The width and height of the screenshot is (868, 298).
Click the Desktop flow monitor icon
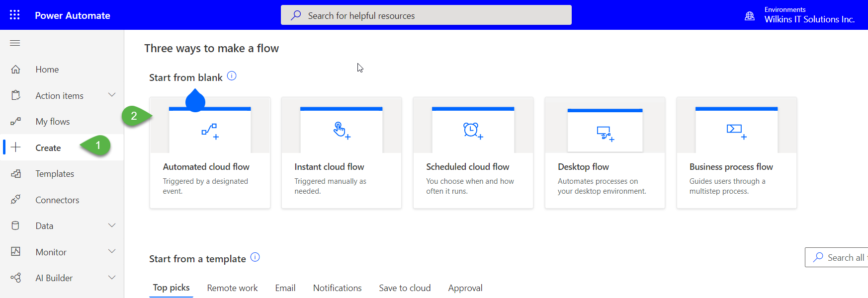(x=605, y=133)
